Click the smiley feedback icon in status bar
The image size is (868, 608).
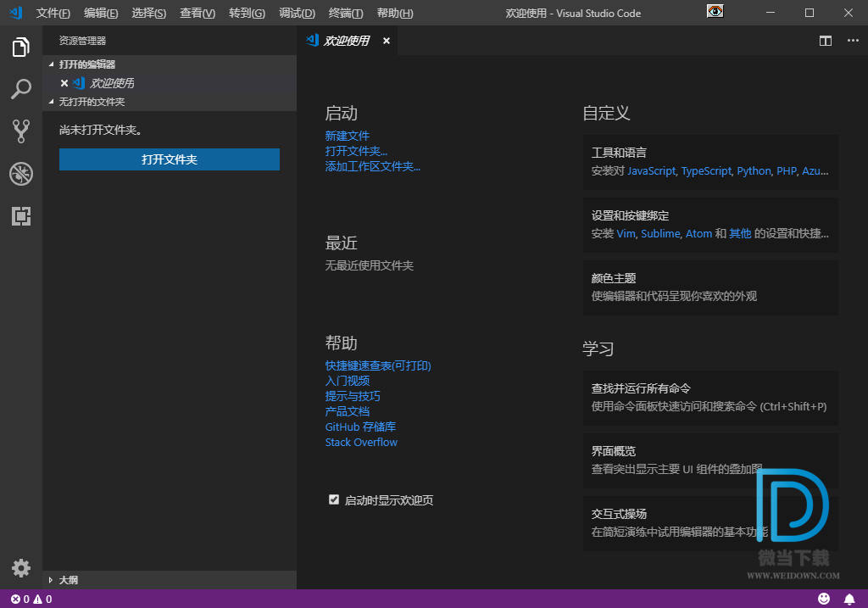point(824,599)
